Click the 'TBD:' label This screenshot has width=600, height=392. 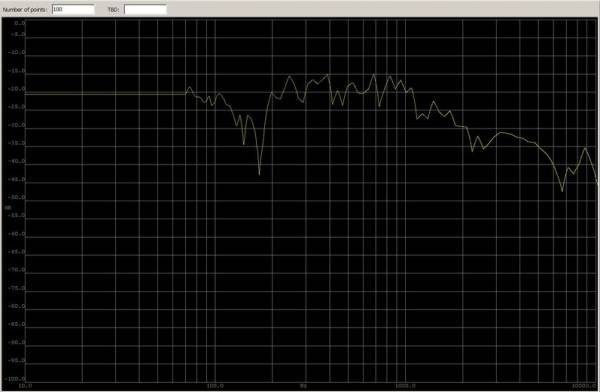(x=114, y=10)
